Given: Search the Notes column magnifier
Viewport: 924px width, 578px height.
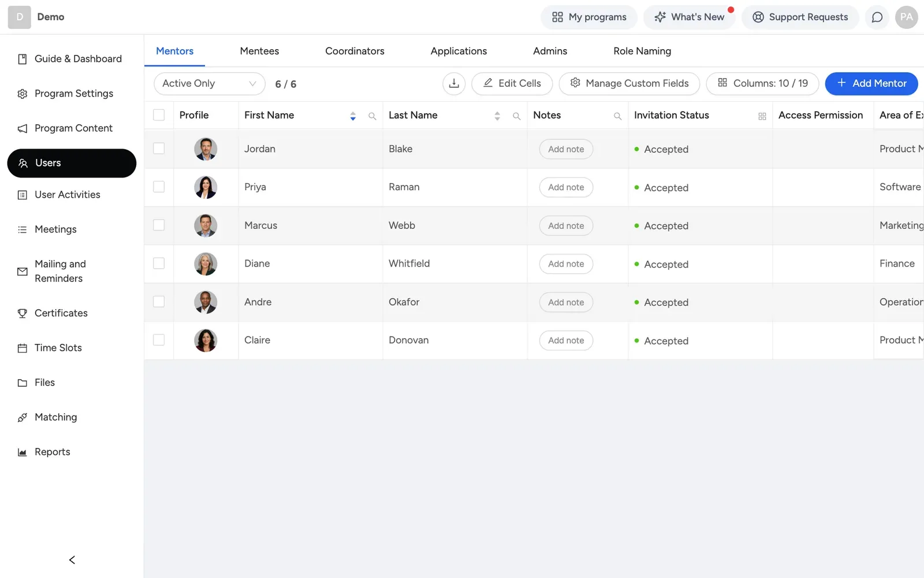Looking at the screenshot, I should point(618,116).
